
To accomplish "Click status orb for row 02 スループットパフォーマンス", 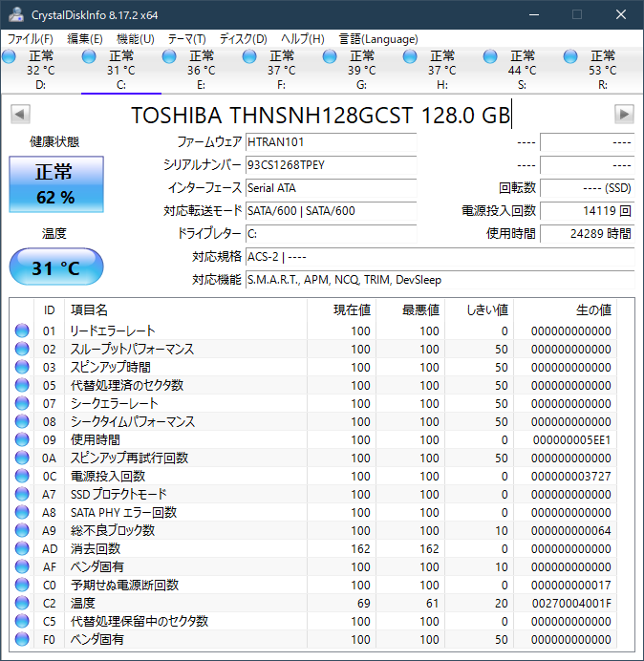I will point(22,349).
